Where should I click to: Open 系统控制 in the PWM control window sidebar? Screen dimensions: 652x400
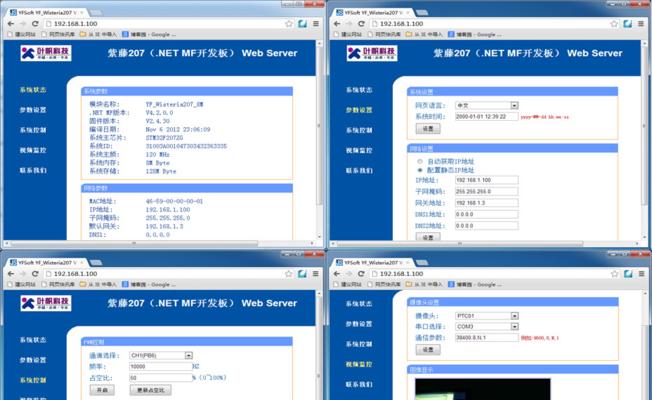tap(33, 380)
